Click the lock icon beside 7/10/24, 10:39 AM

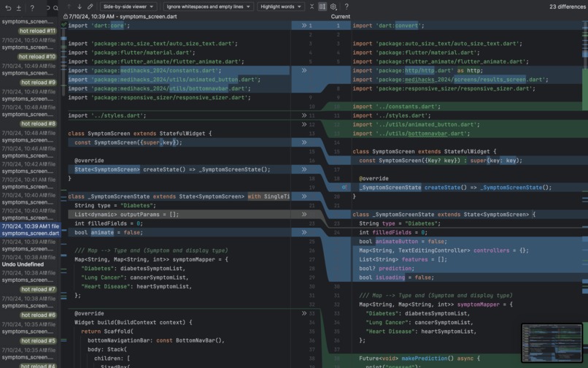click(x=66, y=17)
